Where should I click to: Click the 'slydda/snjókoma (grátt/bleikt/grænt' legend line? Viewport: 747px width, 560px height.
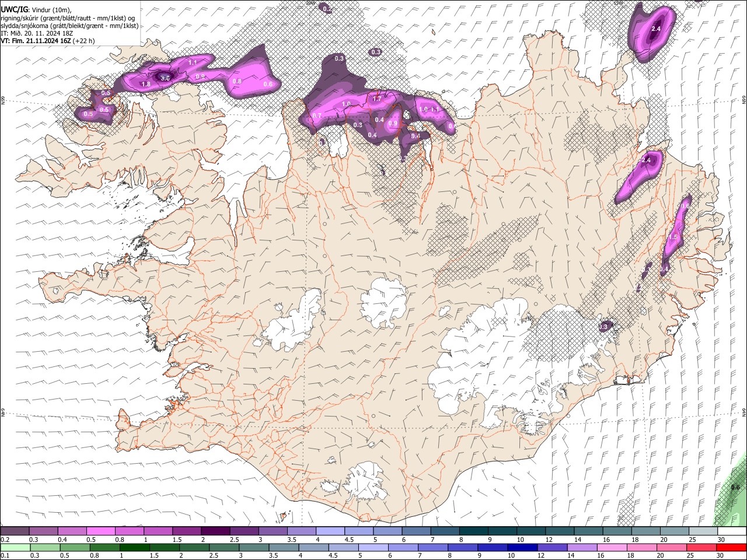tap(69, 26)
